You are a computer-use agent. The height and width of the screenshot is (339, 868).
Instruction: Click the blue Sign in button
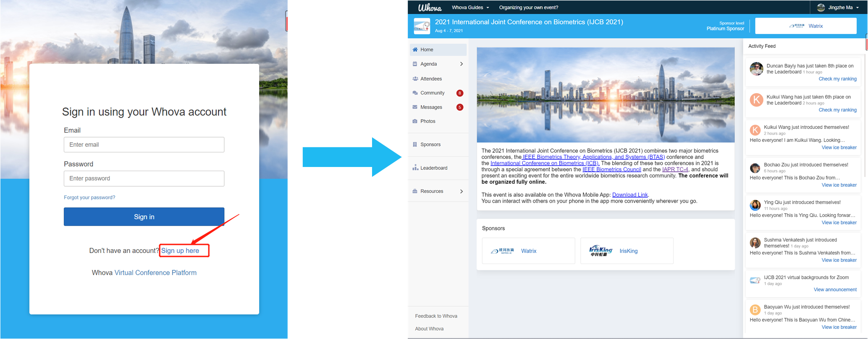coord(144,216)
